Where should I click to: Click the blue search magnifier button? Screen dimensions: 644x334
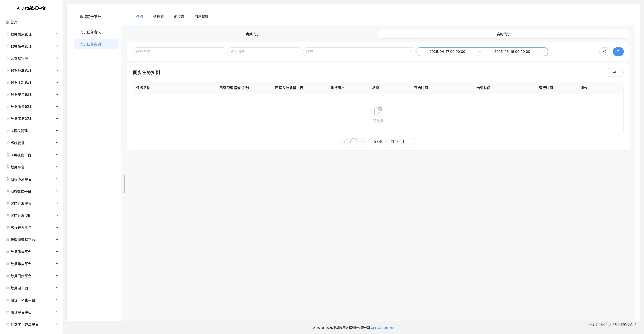pyautogui.click(x=618, y=51)
